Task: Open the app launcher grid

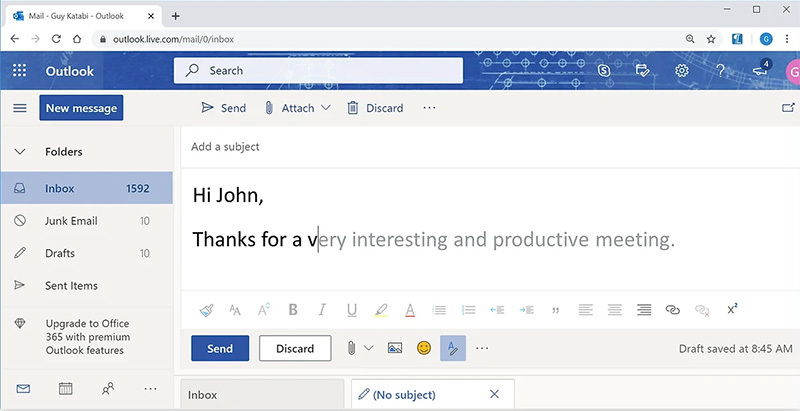Action: point(19,71)
